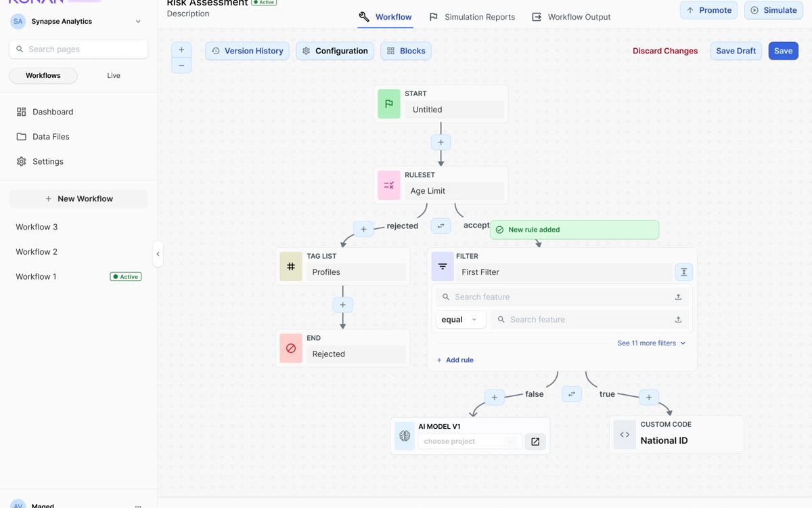Open user menu ellipsis next to Maged
The width and height of the screenshot is (812, 508).
138,505
